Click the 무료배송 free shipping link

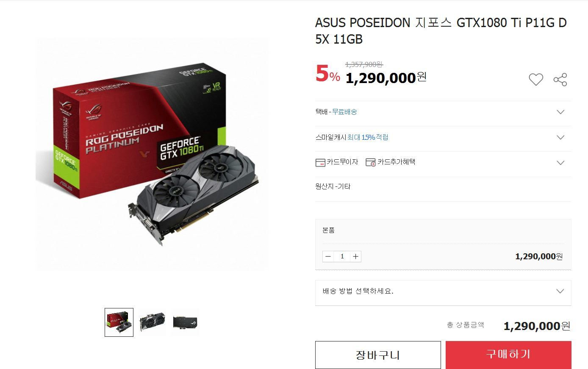coord(344,112)
